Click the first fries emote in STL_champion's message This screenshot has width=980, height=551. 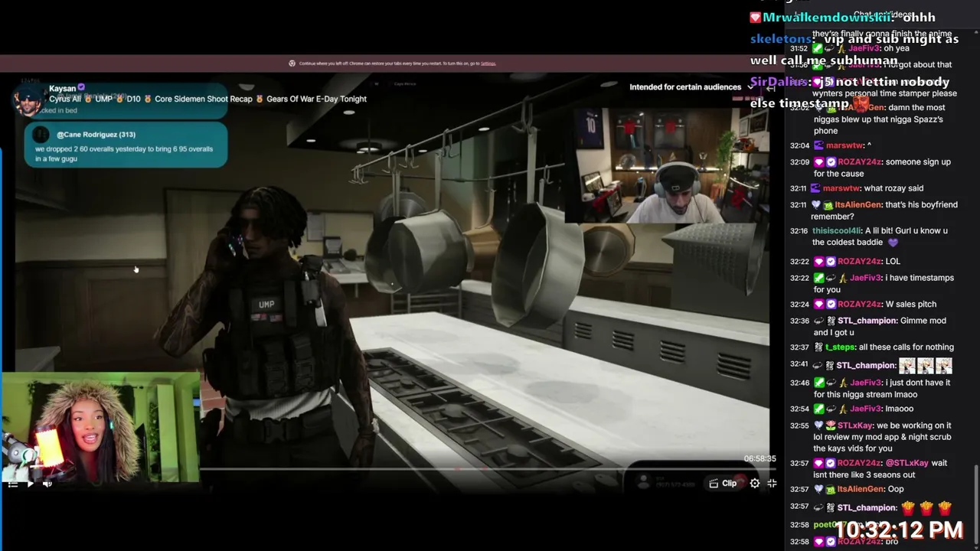point(908,507)
